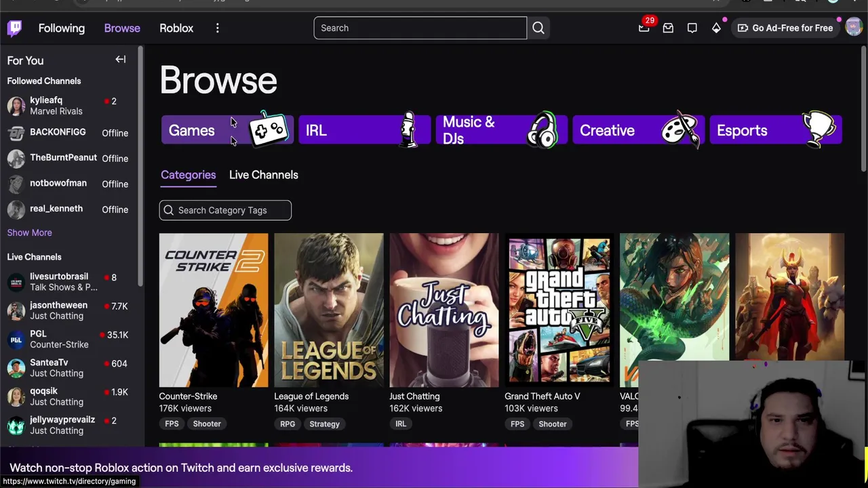Open the notifications inbox icon
The height and width of the screenshot is (488, 868).
coord(668,28)
